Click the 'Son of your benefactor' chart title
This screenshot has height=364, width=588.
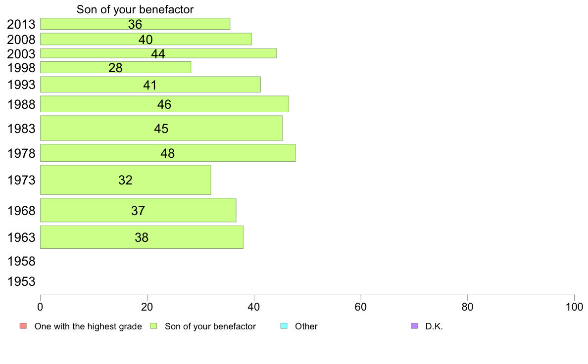coord(135,9)
